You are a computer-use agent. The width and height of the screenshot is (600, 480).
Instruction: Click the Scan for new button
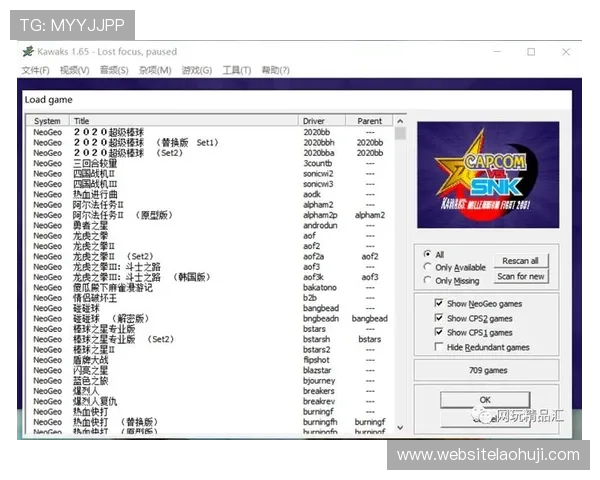click(520, 276)
